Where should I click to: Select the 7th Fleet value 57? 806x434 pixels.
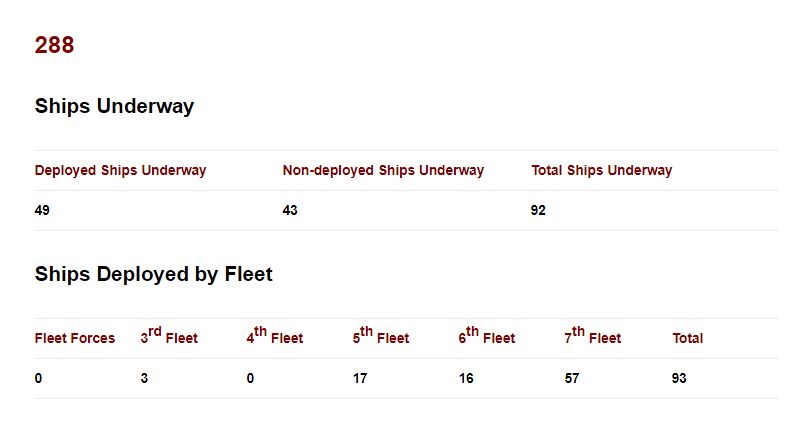[572, 379]
